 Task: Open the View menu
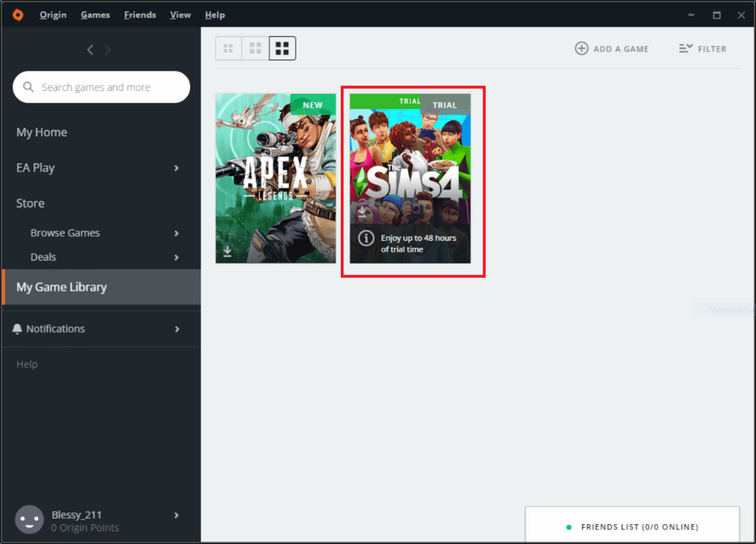[181, 15]
